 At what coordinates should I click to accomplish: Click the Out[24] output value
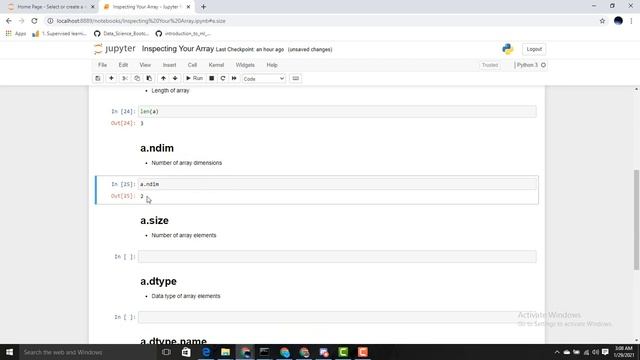tap(142, 123)
